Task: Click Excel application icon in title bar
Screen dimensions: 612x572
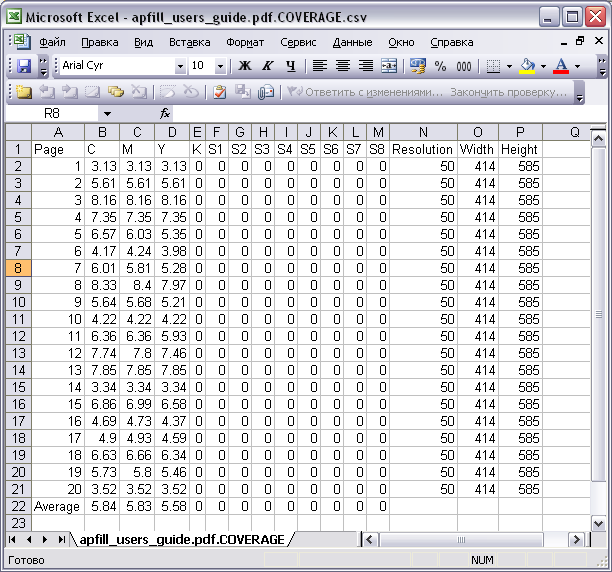Action: coord(14,17)
